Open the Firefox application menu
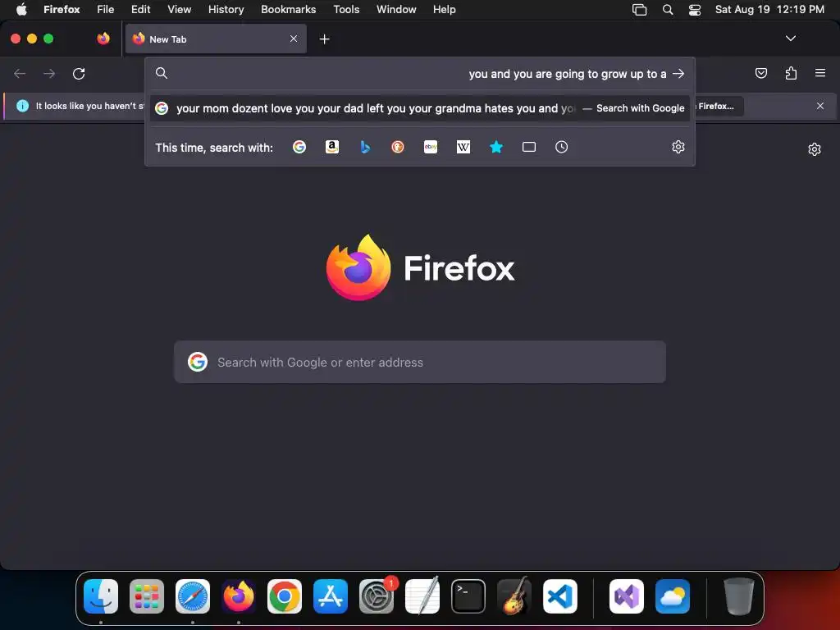This screenshot has width=840, height=630. (62, 10)
